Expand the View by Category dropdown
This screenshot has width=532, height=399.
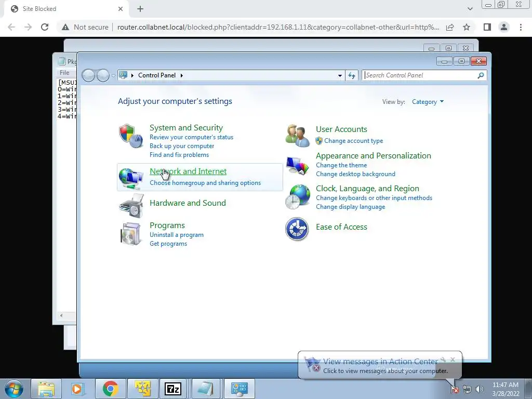[x=428, y=102]
